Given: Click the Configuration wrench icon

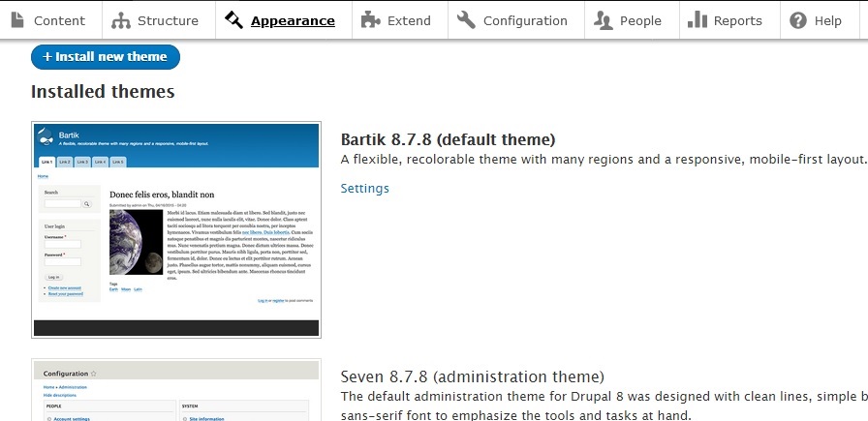Looking at the screenshot, I should point(466,20).
